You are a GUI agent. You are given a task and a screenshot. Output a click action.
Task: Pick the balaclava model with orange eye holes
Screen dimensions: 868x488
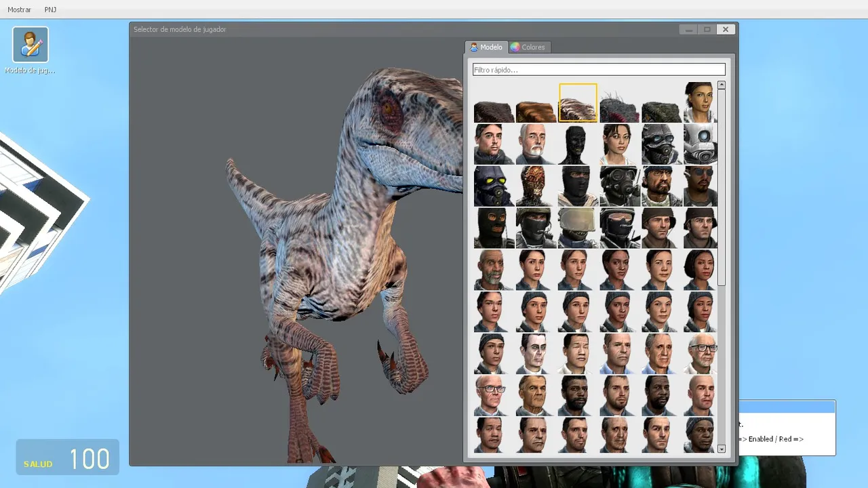coord(494,228)
